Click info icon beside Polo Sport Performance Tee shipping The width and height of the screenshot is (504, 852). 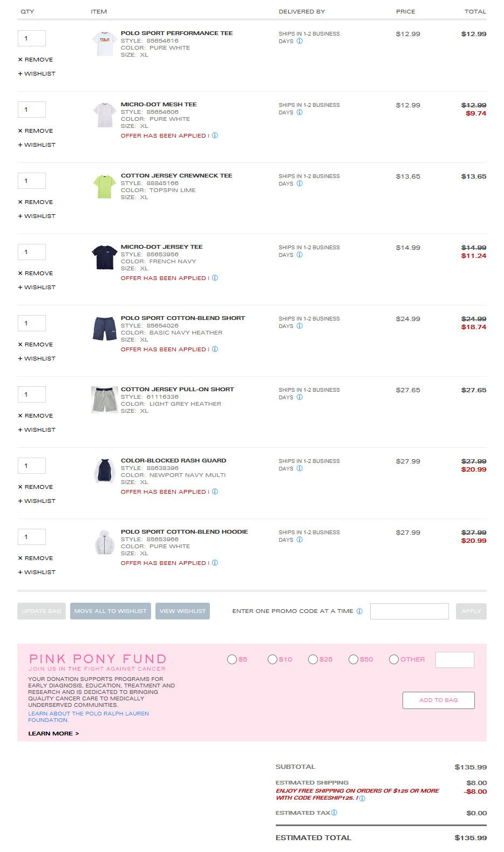299,41
